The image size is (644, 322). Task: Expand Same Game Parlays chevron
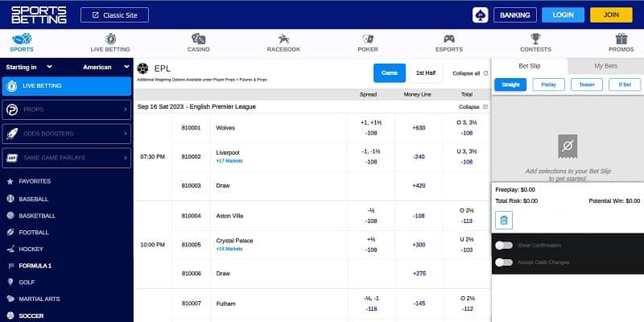pyautogui.click(x=126, y=158)
